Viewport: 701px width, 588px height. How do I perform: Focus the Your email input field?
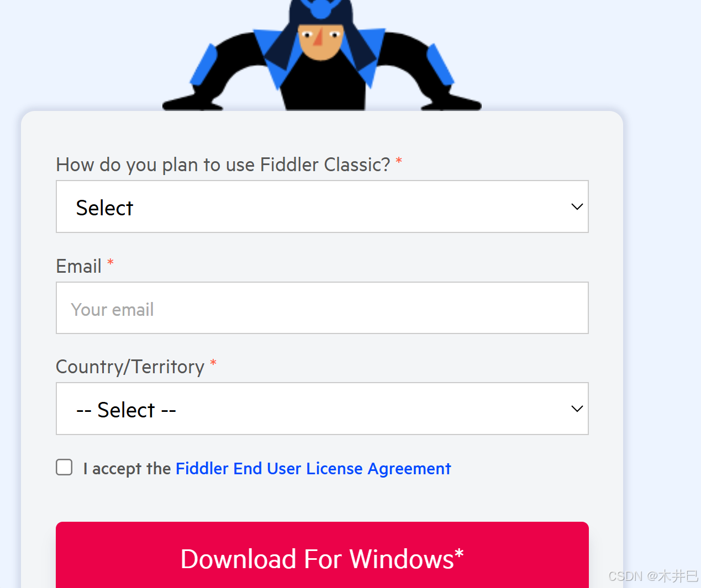click(x=322, y=308)
